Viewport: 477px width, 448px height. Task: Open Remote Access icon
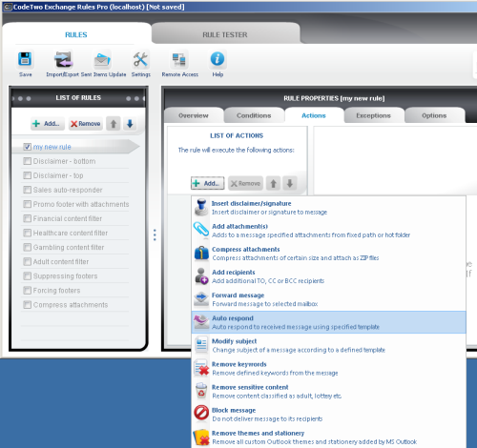point(179,59)
